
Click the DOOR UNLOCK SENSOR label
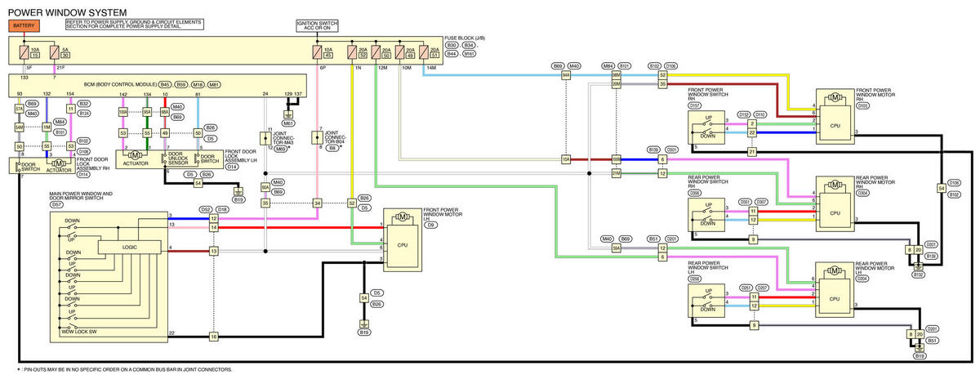(x=177, y=159)
